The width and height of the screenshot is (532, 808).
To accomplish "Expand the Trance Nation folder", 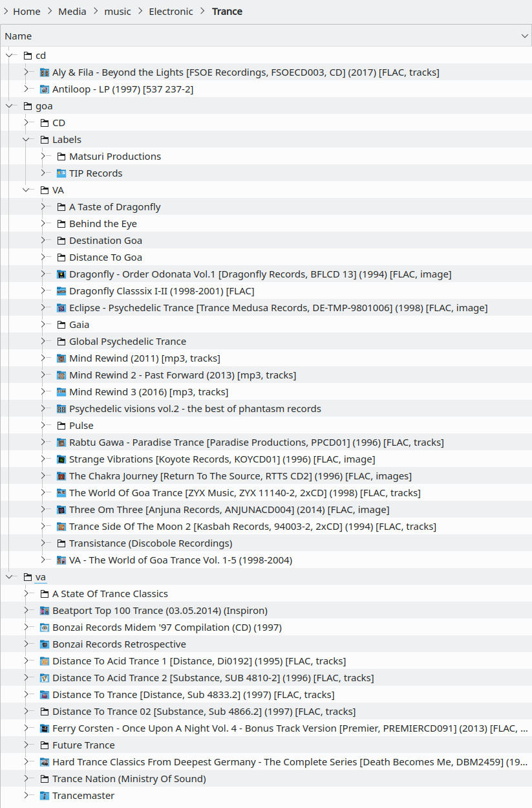I will [26, 779].
